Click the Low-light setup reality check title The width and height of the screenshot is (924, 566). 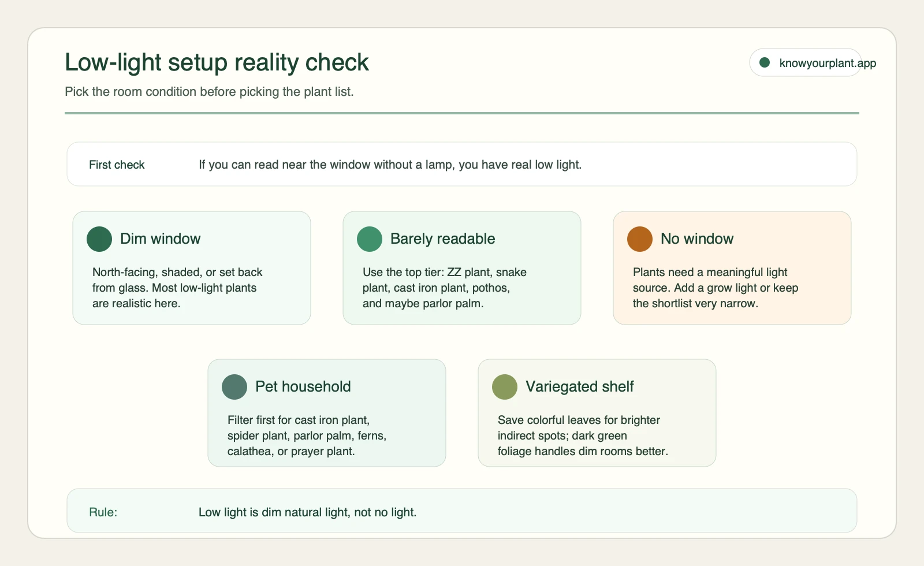pyautogui.click(x=217, y=62)
